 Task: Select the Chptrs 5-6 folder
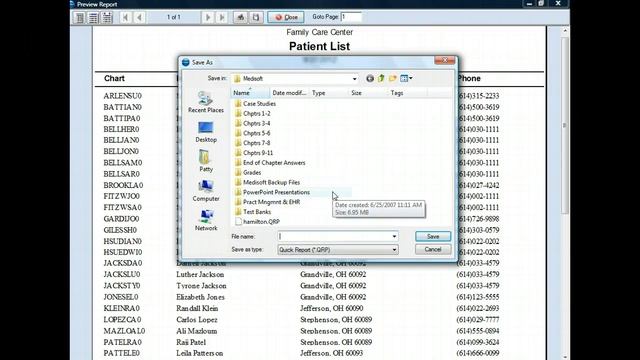tap(252, 133)
